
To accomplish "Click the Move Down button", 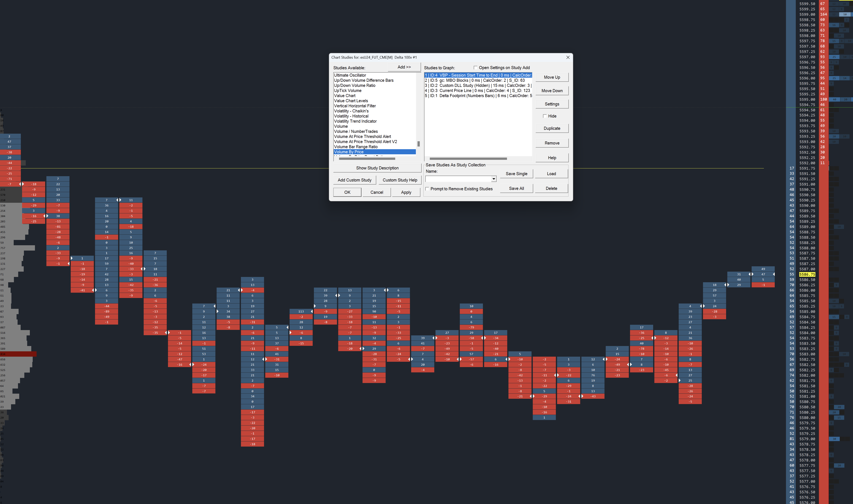I will (x=552, y=91).
